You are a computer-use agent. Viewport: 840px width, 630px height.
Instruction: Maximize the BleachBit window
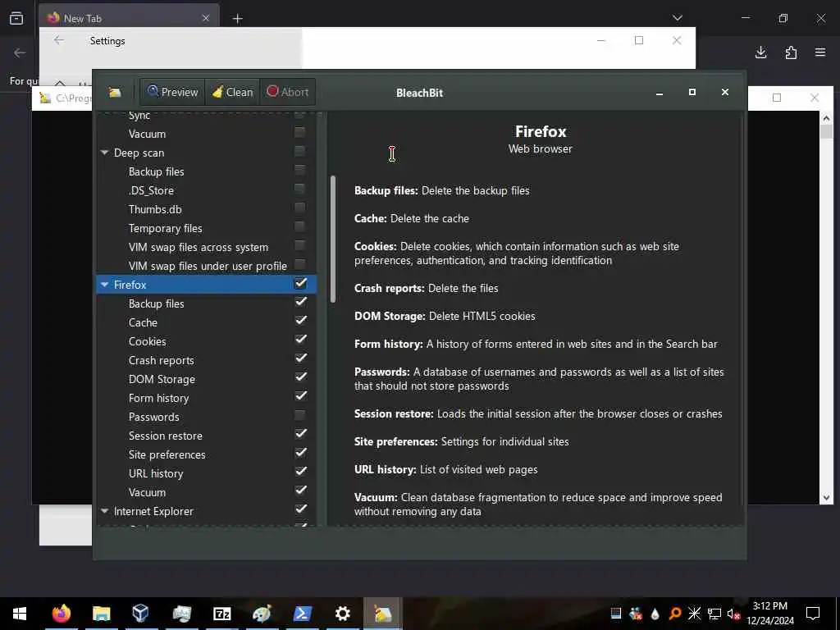point(692,92)
